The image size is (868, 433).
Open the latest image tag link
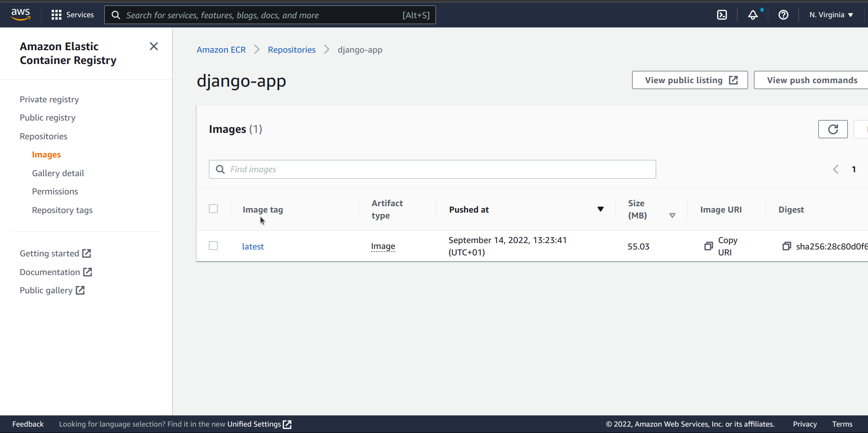[253, 247]
